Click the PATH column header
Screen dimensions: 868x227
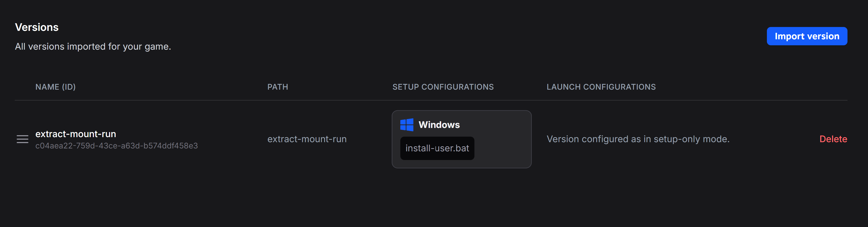click(x=278, y=87)
